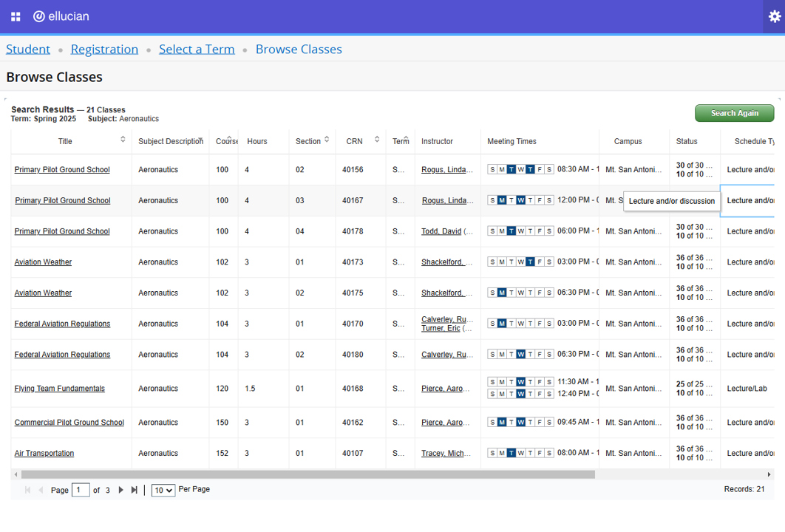Click the Ellucian logo
Image resolution: width=785 pixels, height=532 pixels.
click(61, 16)
